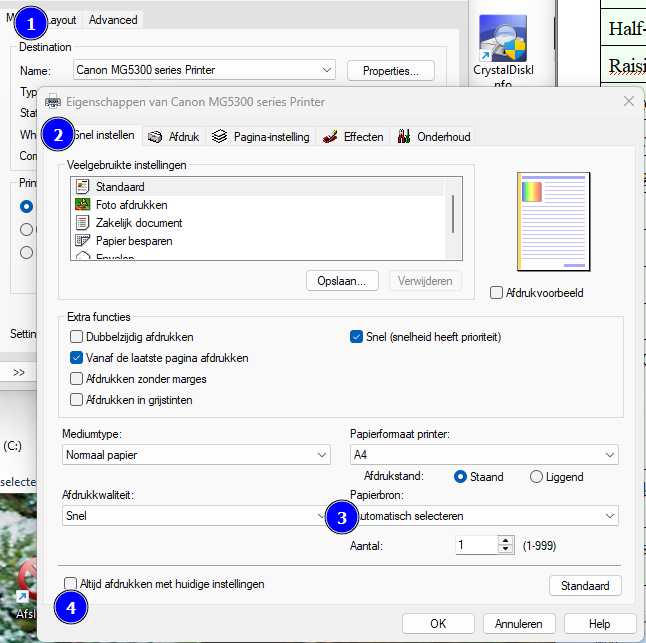Open the printer Name dropdown

click(204, 70)
